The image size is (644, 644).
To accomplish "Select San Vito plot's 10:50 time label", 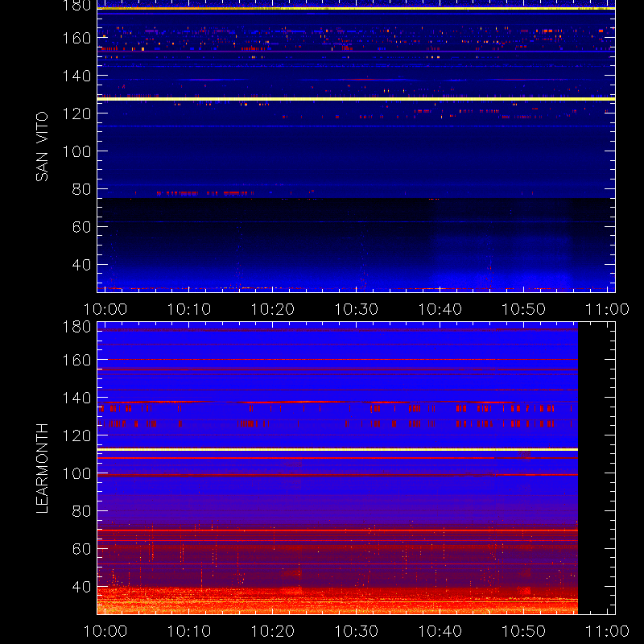I will (524, 309).
